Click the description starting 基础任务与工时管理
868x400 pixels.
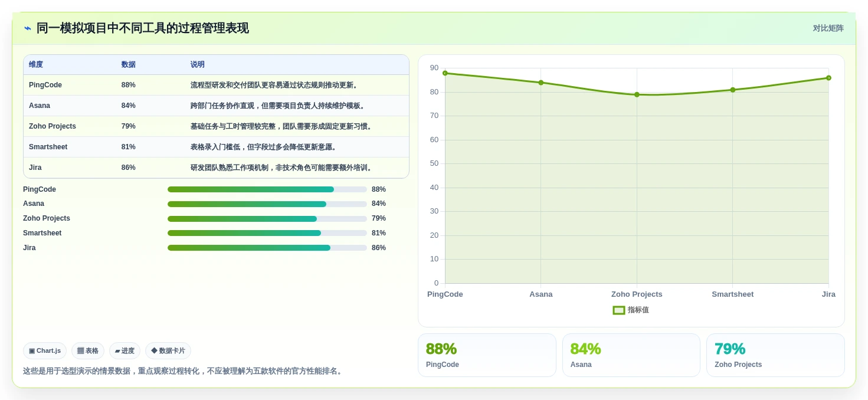click(282, 126)
